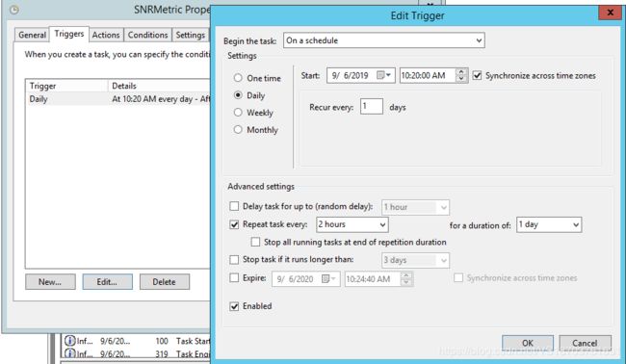Tick the Expire checkbox
The height and width of the screenshot is (364, 626).
coord(234,277)
